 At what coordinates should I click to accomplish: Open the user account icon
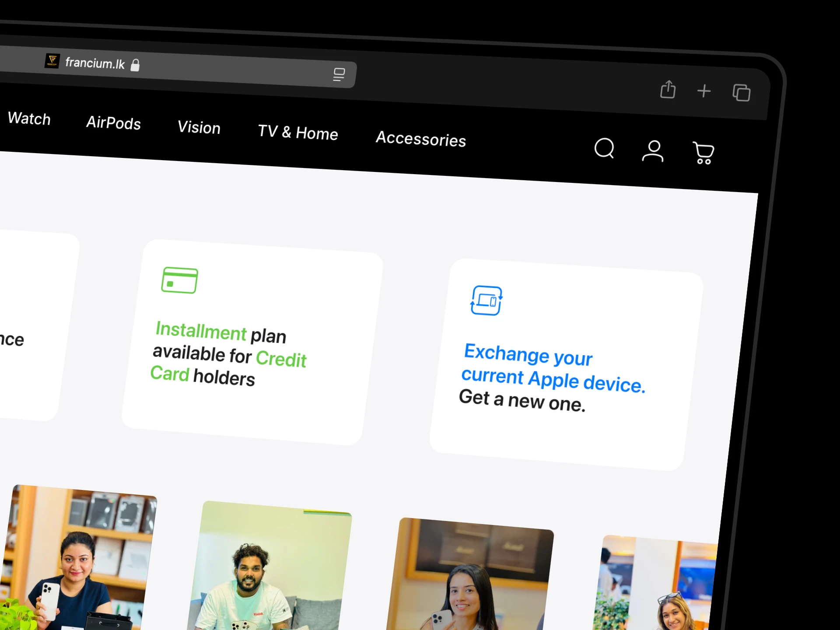(x=653, y=151)
